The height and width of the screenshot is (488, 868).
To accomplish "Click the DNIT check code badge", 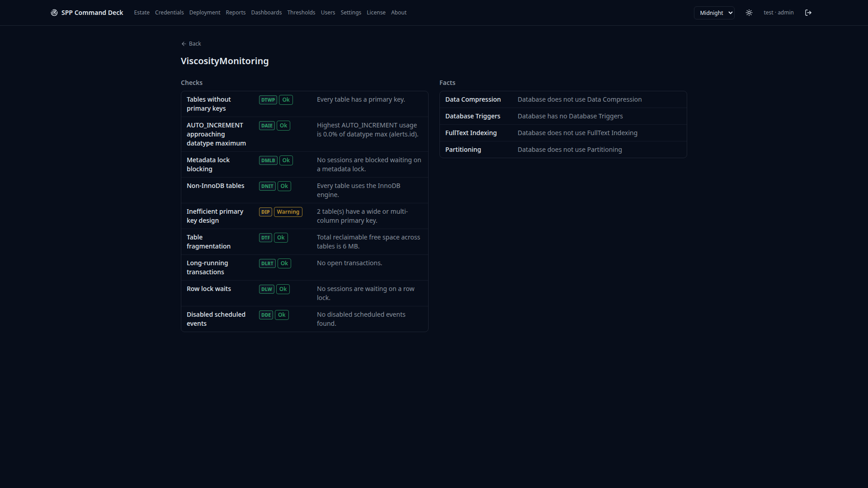I will click(x=267, y=186).
